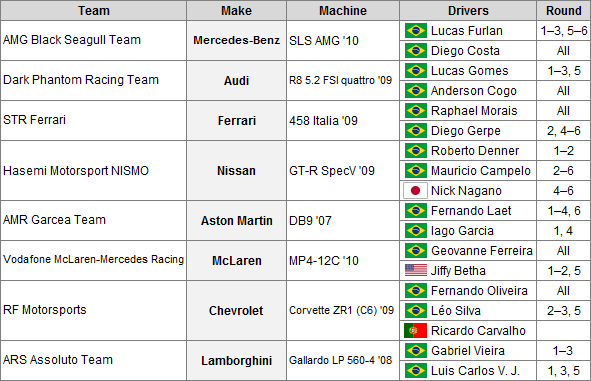
Task: Click the Hasemi Motorsport NISMO team name
Action: [x=76, y=171]
